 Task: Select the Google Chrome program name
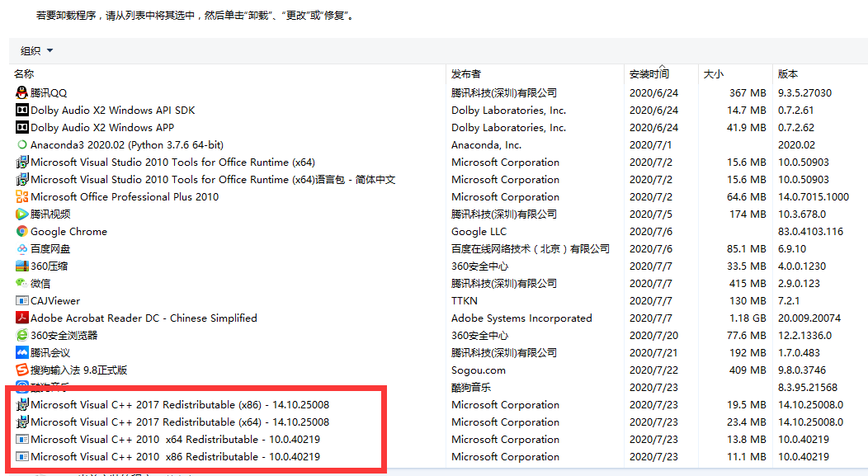point(68,232)
